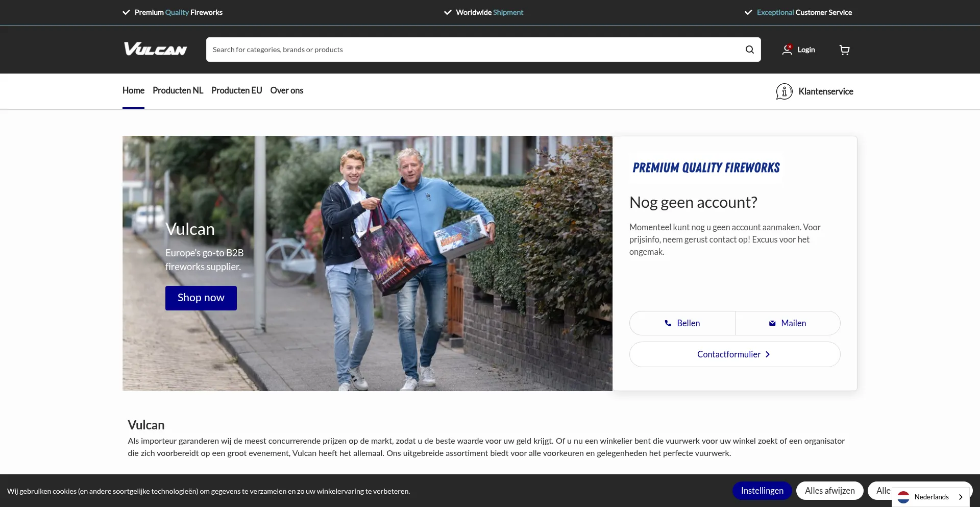The width and height of the screenshot is (980, 507).
Task: Expand the Nederlands language selector arrow
Action: [x=961, y=497]
